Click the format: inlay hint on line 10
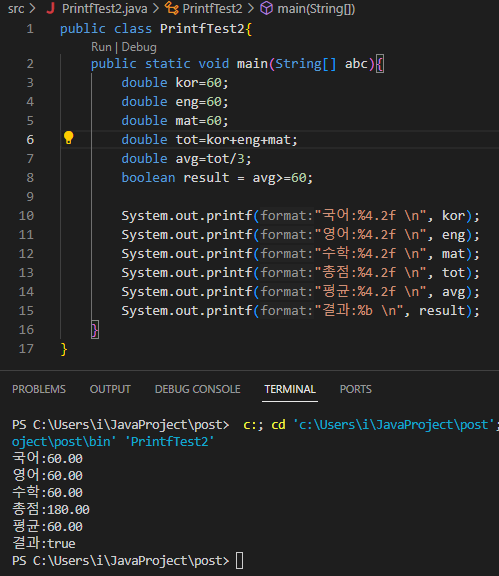Screen dimensions: 499x576 coord(287,216)
